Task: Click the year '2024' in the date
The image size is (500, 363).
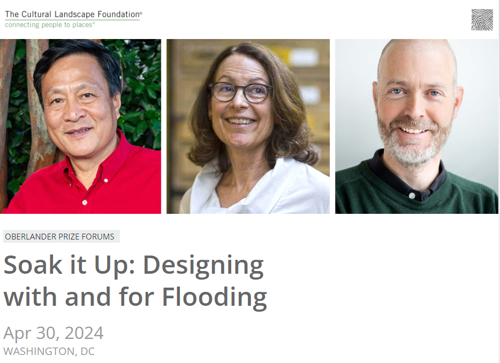Action: [x=84, y=333]
